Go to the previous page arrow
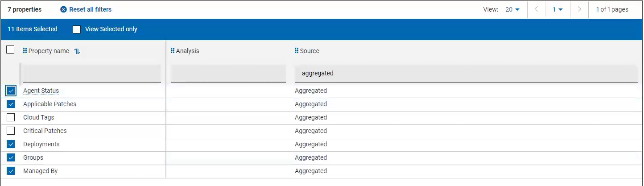 pos(537,9)
